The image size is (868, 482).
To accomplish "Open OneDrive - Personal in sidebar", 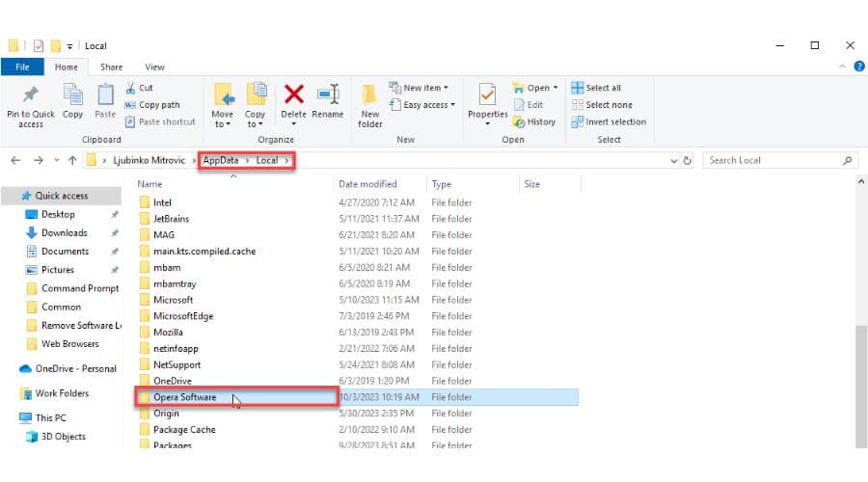I will [x=75, y=368].
